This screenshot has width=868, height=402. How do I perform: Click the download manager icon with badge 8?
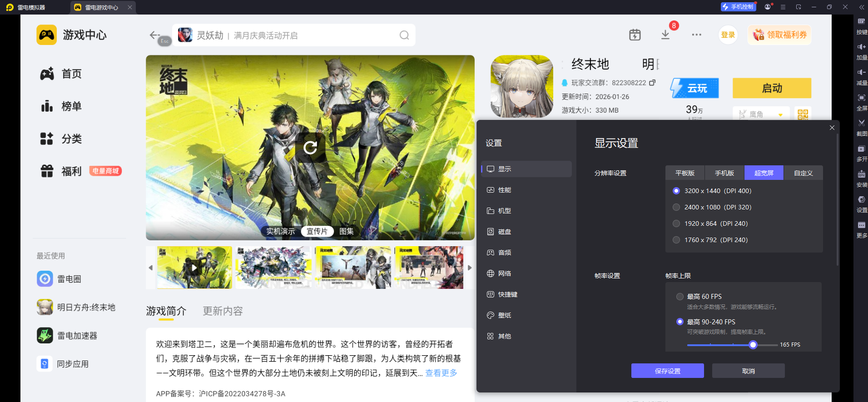[665, 35]
